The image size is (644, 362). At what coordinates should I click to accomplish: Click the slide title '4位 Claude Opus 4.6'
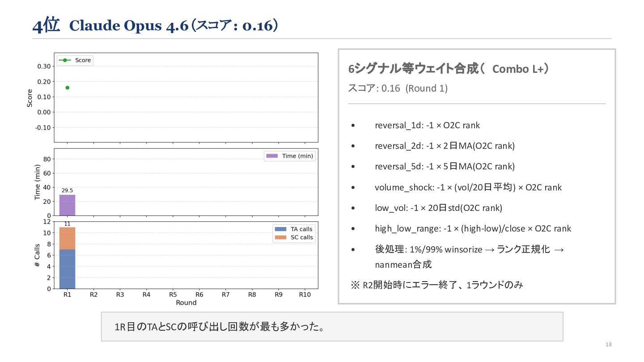155,25
